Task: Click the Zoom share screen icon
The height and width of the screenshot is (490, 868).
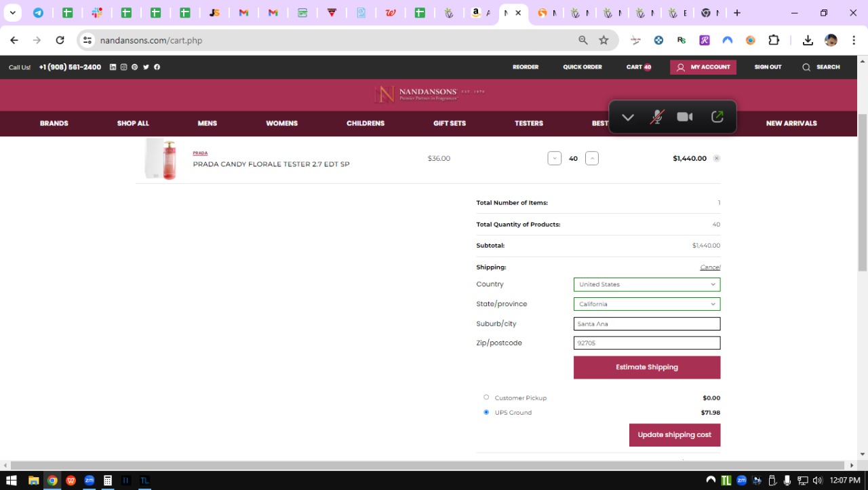Action: pos(717,117)
